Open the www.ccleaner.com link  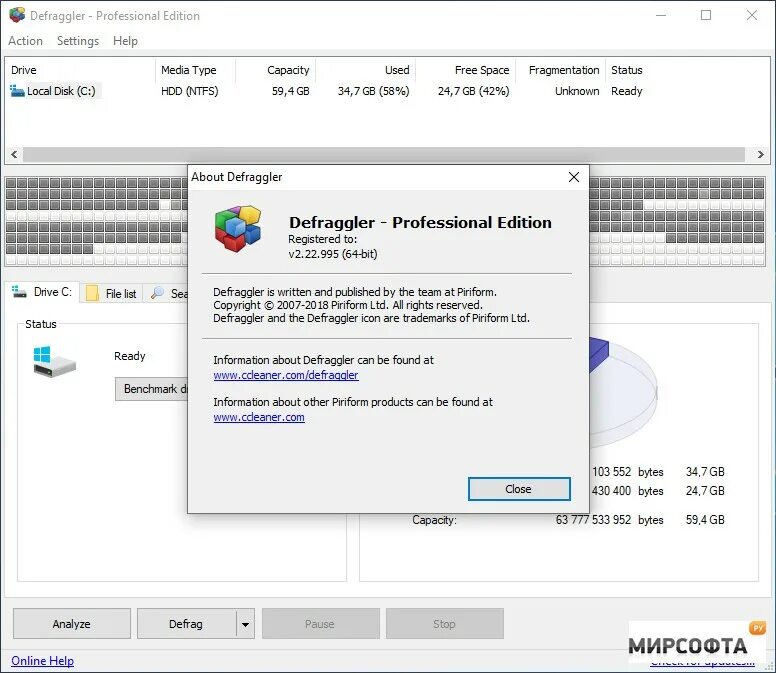259,417
